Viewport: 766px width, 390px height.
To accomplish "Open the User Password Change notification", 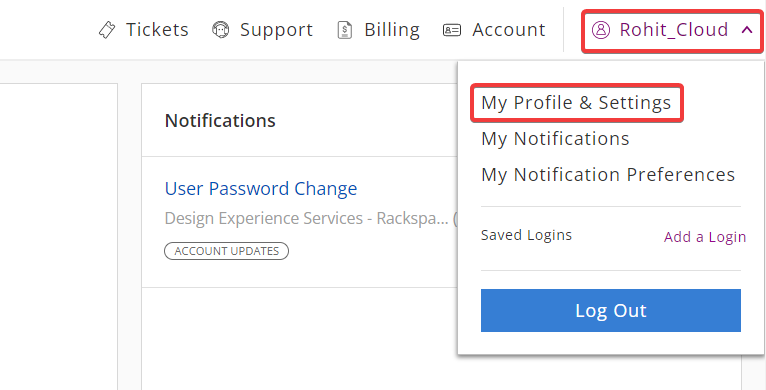I will click(261, 189).
